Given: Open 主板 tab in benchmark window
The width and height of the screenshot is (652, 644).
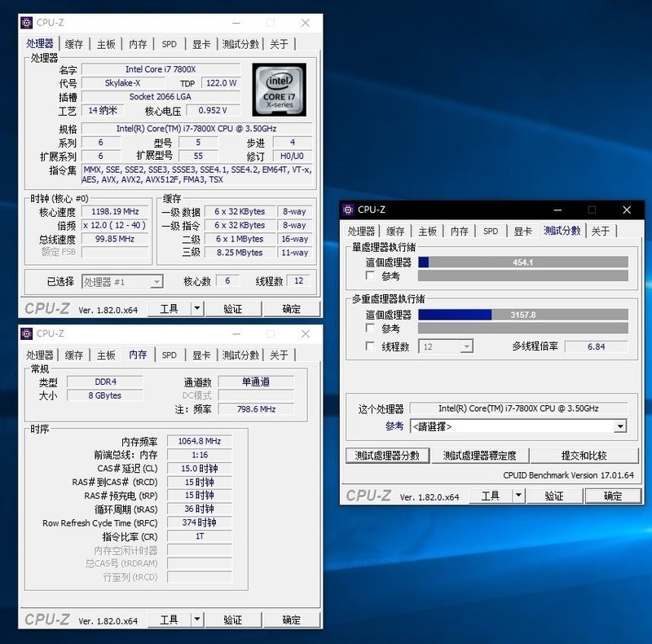Looking at the screenshot, I should pyautogui.click(x=427, y=231).
